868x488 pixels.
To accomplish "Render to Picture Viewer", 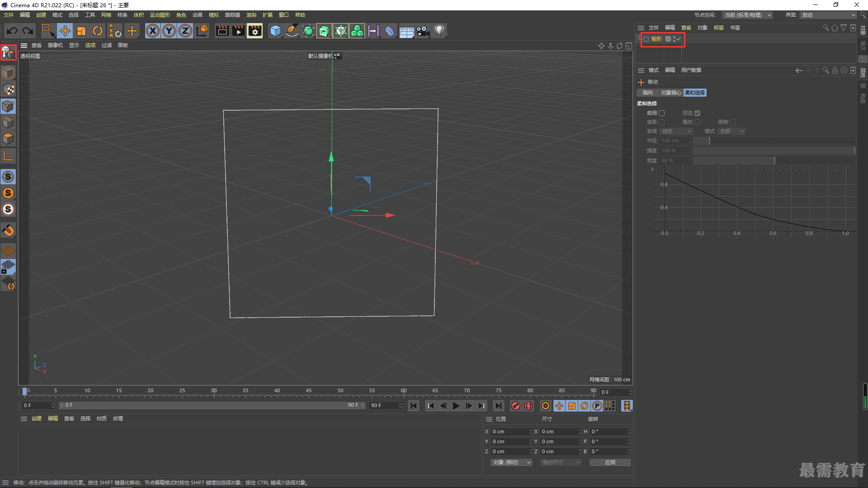I will tap(238, 31).
